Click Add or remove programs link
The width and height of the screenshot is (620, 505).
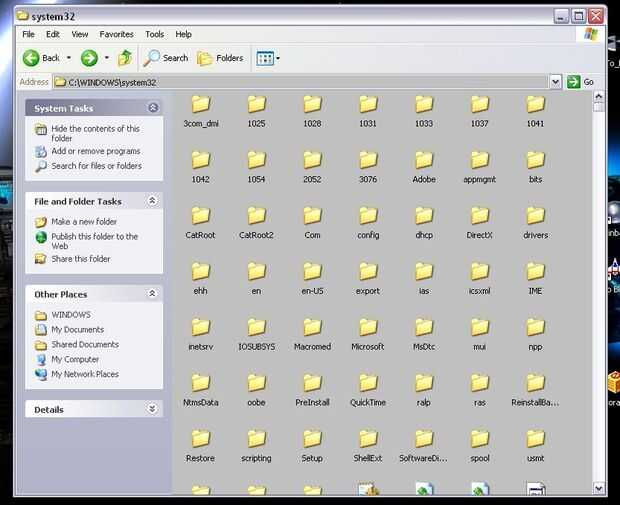(x=95, y=152)
